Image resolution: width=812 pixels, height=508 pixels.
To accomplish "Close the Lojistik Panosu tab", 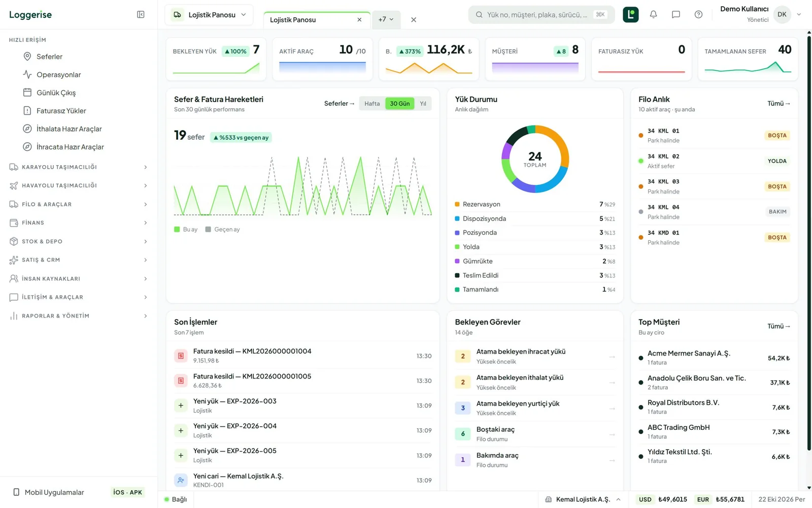I will pyautogui.click(x=359, y=20).
